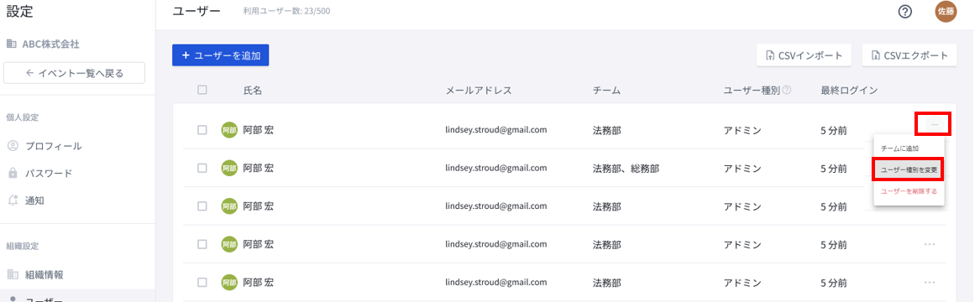Select ユーザーを削除する in the context menu
Viewport: 980px width, 302px height.
coord(908,191)
